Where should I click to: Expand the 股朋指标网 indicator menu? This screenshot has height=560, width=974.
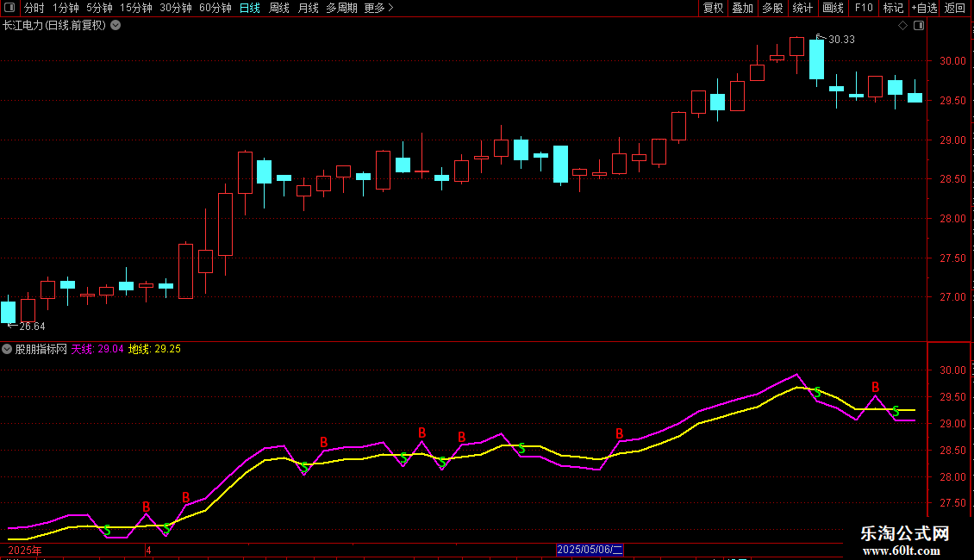tap(7, 349)
